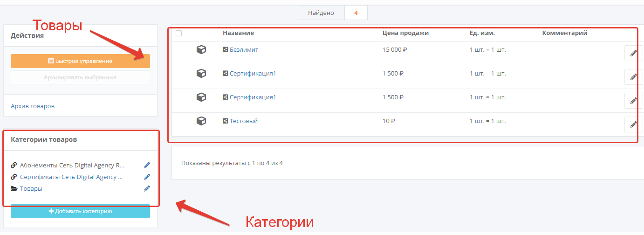Click price 10 ₽ cell
Screen dimensions: 644x235
(x=389, y=121)
